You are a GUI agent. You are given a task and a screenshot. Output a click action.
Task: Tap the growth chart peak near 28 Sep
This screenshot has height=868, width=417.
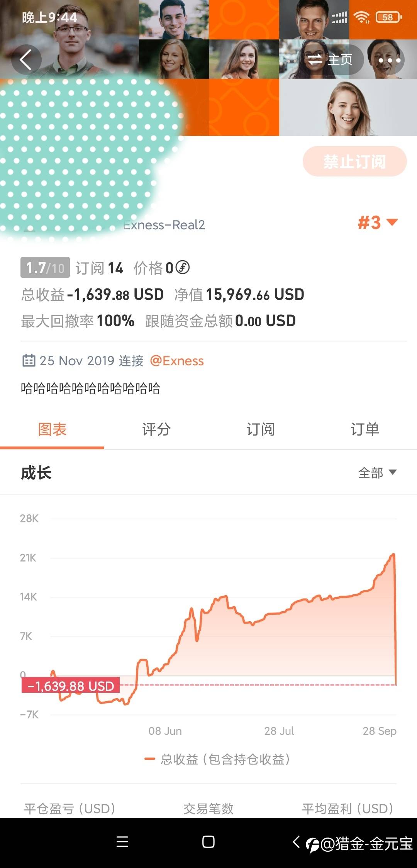click(x=393, y=554)
